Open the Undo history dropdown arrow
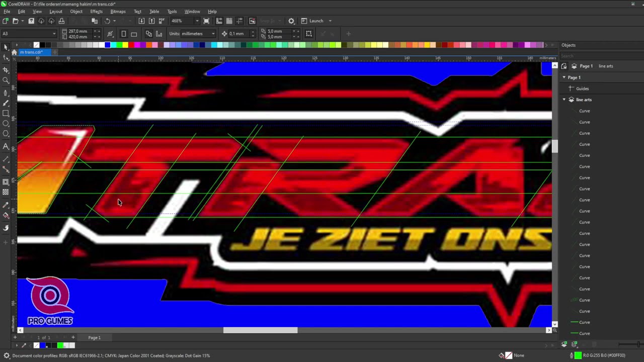Image resolution: width=644 pixels, height=362 pixels. 114,21
